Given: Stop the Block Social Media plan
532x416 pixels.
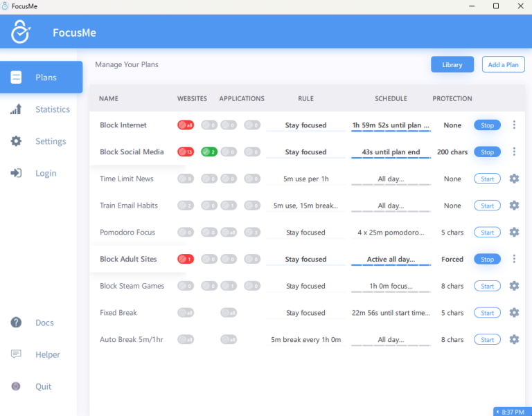Looking at the screenshot, I should (487, 152).
